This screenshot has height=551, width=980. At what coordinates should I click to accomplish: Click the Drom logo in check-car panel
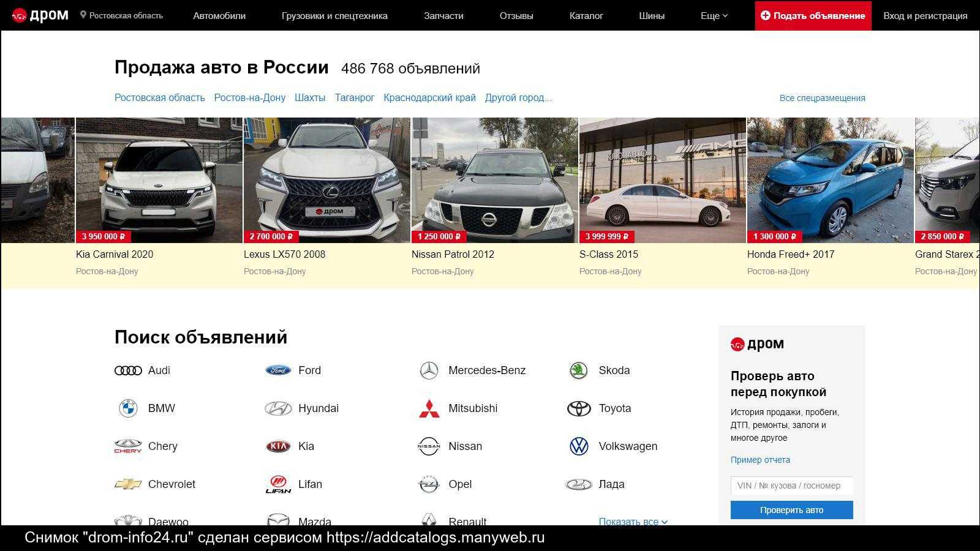click(x=757, y=344)
